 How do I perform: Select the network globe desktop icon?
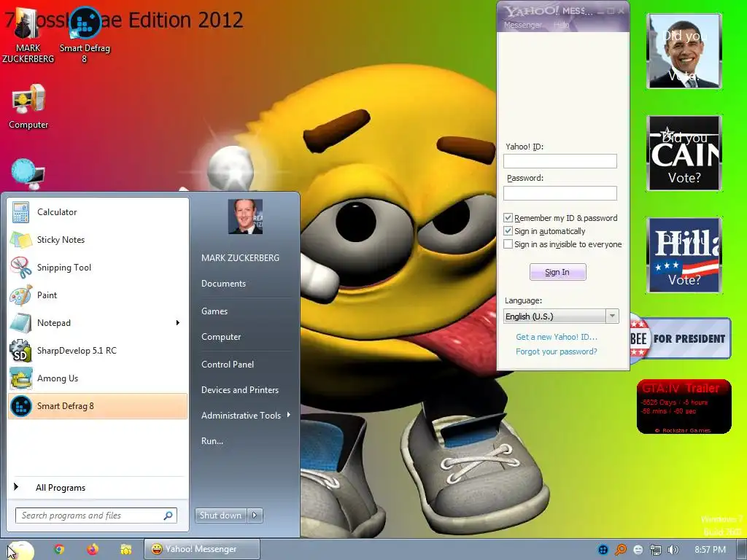28,173
